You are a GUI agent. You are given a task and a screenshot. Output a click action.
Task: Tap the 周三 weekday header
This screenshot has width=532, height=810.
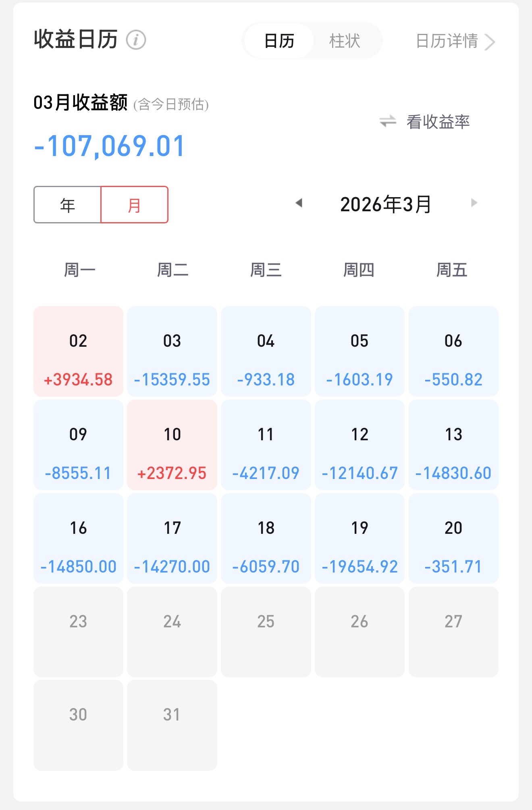click(x=266, y=270)
